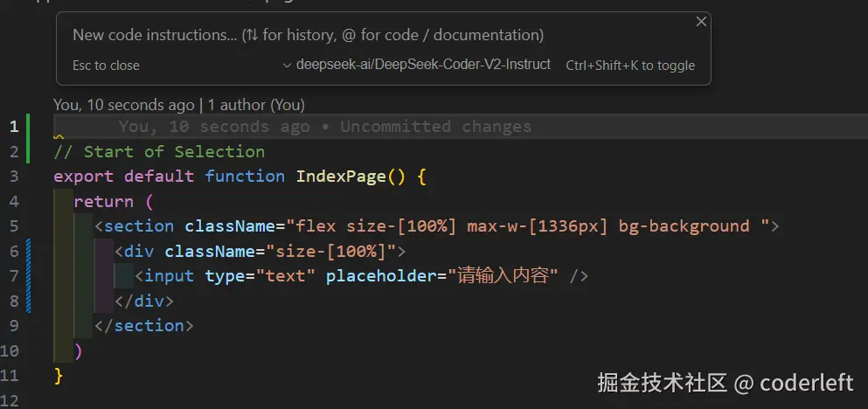Open the DeepSeek-Coder-V2-Instruct model dropdown
This screenshot has width=868, height=409.
pos(417,65)
